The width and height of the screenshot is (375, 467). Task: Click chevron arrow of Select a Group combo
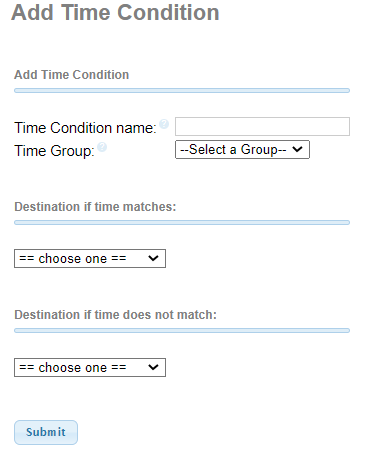pos(297,149)
